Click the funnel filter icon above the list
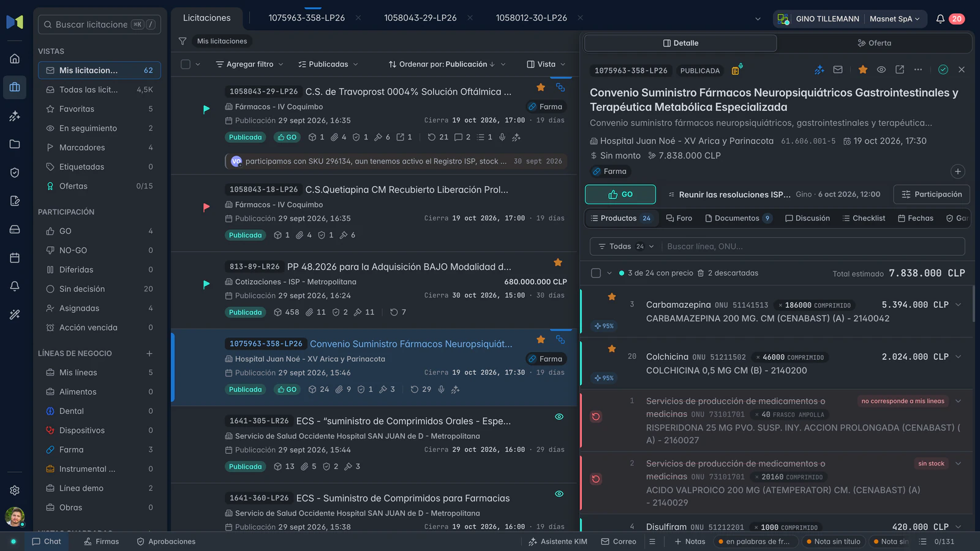The height and width of the screenshot is (551, 980). pos(183,41)
